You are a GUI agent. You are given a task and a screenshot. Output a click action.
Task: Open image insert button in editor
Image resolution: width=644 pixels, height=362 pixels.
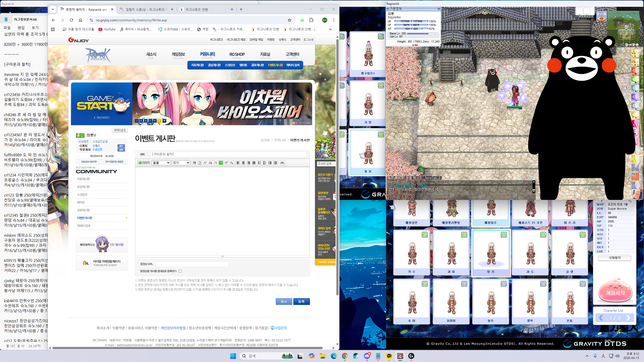[x=144, y=163]
